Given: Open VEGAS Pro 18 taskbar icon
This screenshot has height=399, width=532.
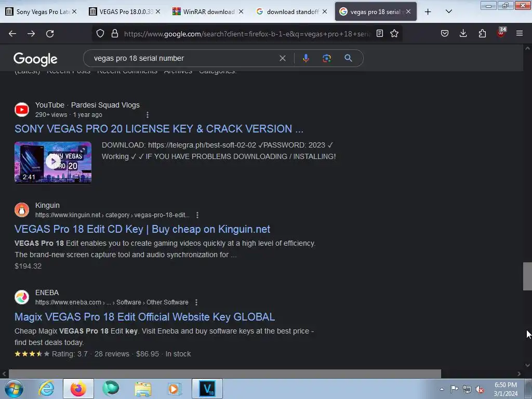Looking at the screenshot, I should tap(207, 389).
